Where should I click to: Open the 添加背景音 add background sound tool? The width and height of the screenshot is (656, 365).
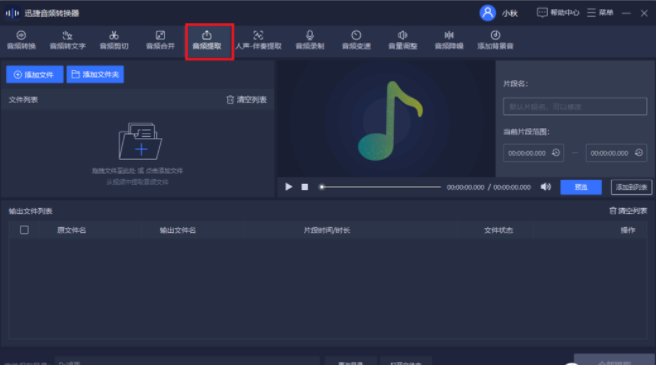(495, 41)
